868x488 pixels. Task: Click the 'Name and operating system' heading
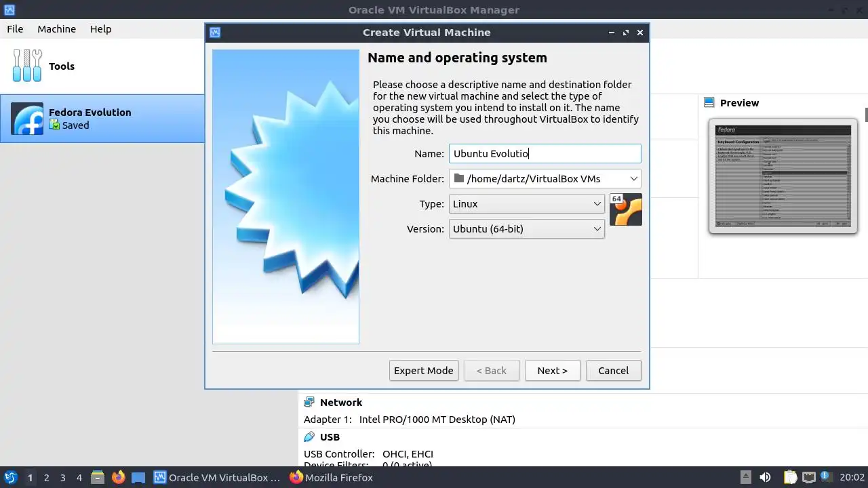coord(457,58)
